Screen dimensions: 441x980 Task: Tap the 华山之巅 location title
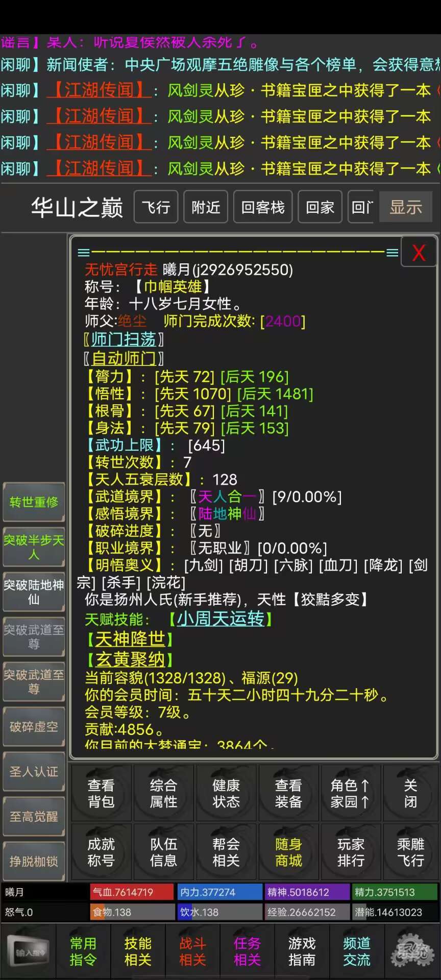click(x=77, y=207)
